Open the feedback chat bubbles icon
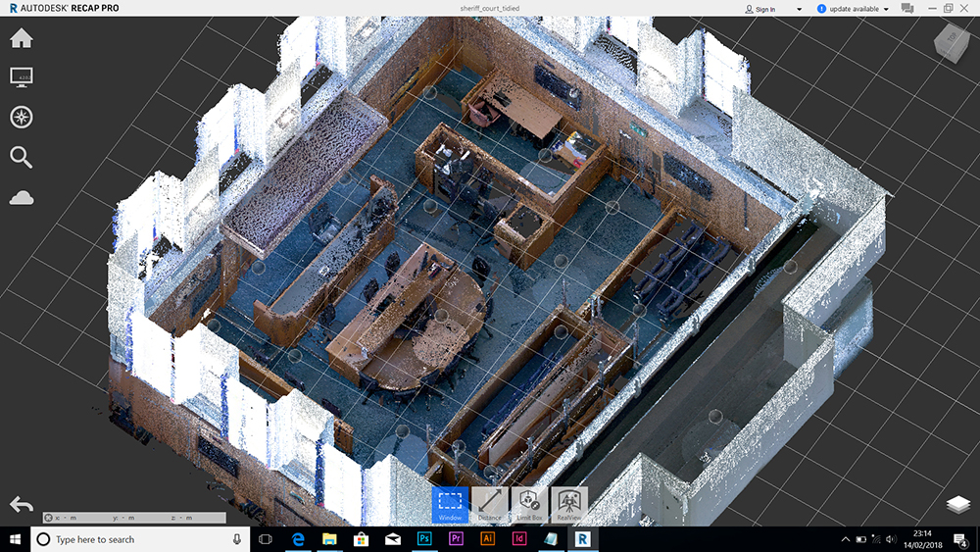The height and width of the screenshot is (552, 980). [907, 9]
